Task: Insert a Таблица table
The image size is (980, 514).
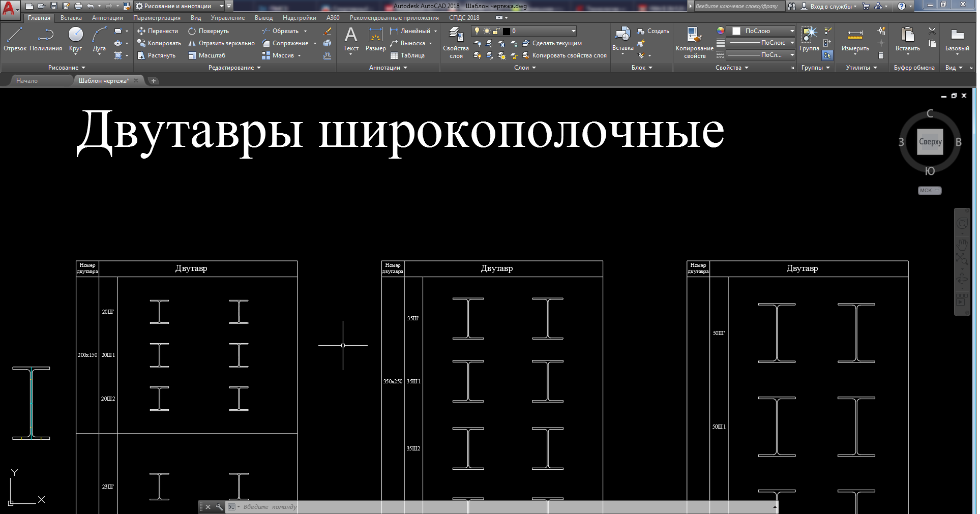Action: point(407,55)
